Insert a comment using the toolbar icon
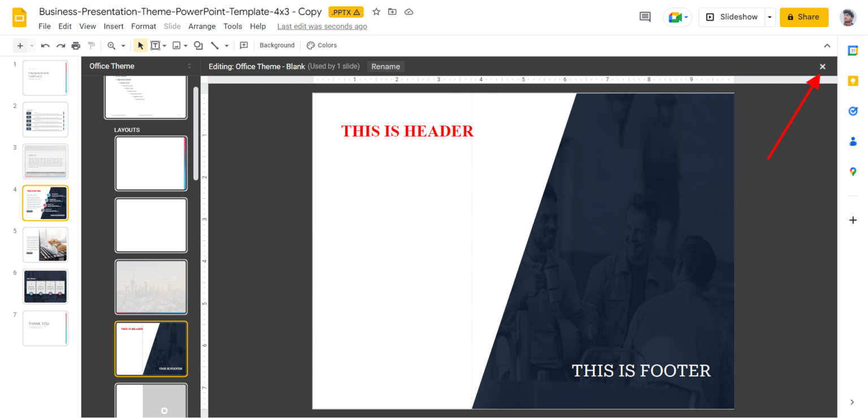Viewport: 868px width, 418px height. 244,45
